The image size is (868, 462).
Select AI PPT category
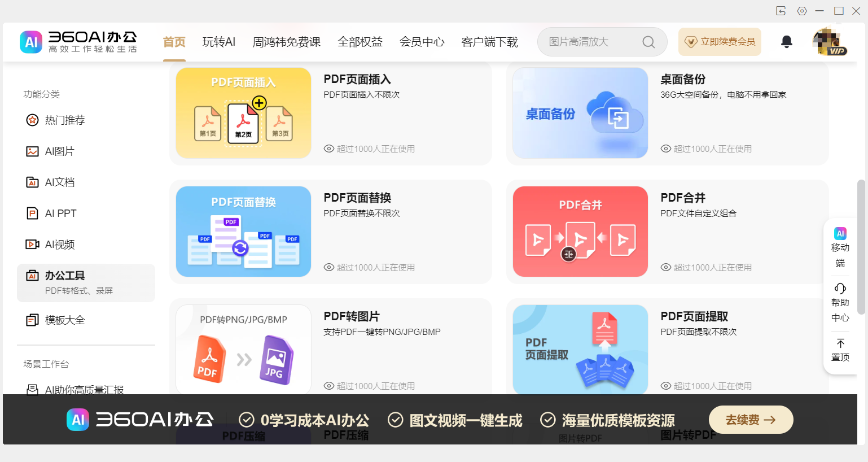(86, 213)
